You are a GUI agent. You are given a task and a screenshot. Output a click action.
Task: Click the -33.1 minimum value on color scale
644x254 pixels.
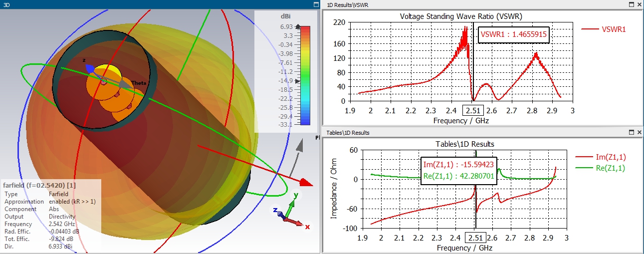[285, 124]
